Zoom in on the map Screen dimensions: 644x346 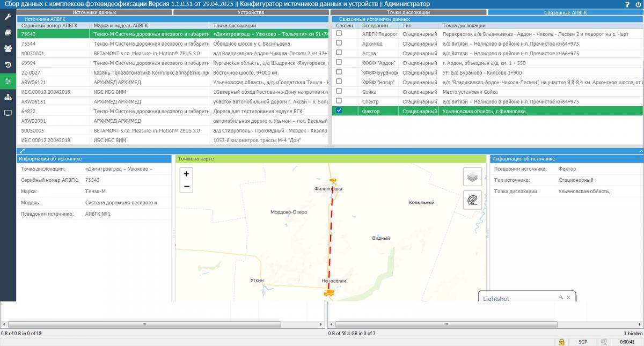tap(186, 174)
